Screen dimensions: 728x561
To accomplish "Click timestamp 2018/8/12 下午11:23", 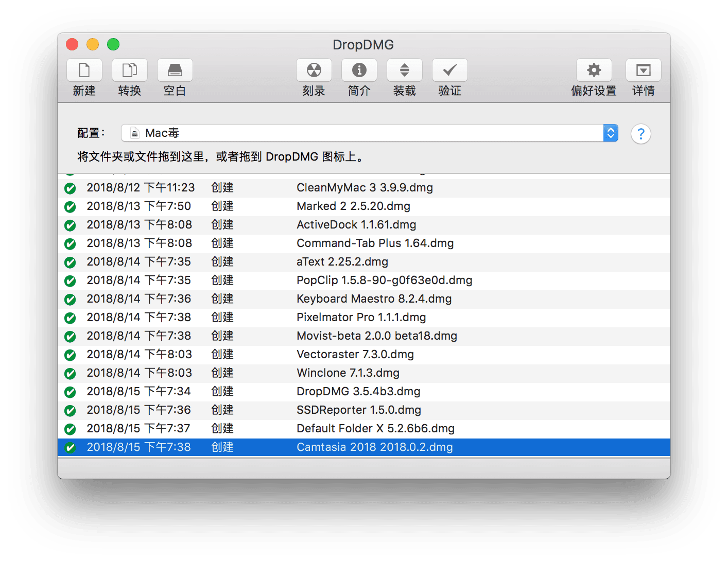I will (141, 188).
